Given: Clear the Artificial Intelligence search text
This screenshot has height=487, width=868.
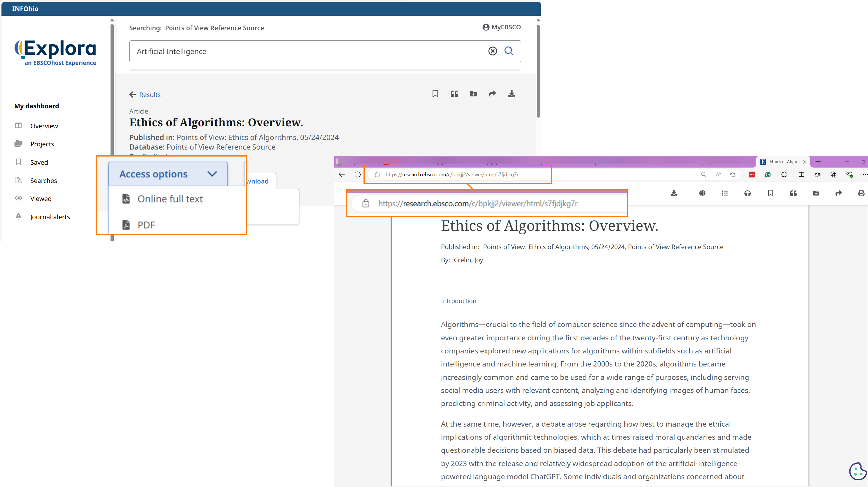Looking at the screenshot, I should pos(493,51).
